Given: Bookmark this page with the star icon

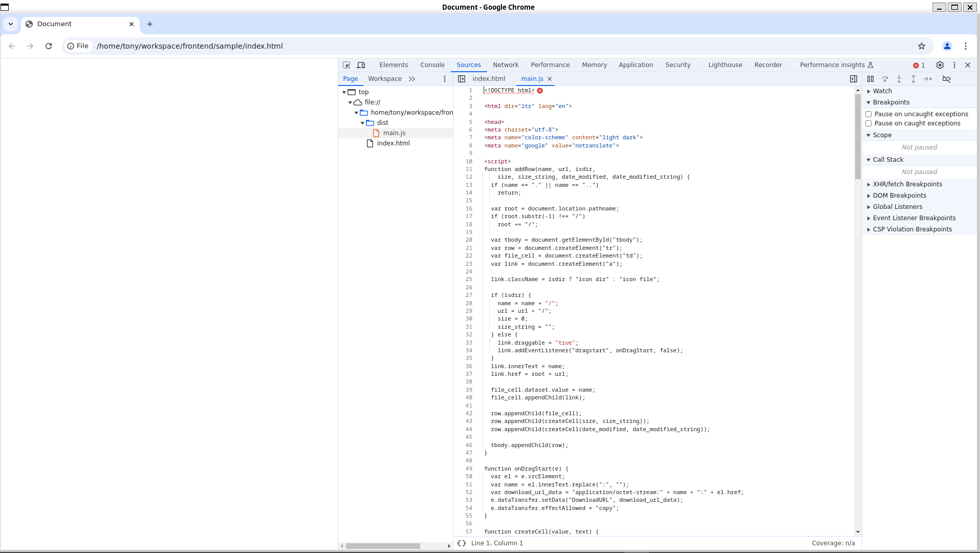Looking at the screenshot, I should pos(922,46).
